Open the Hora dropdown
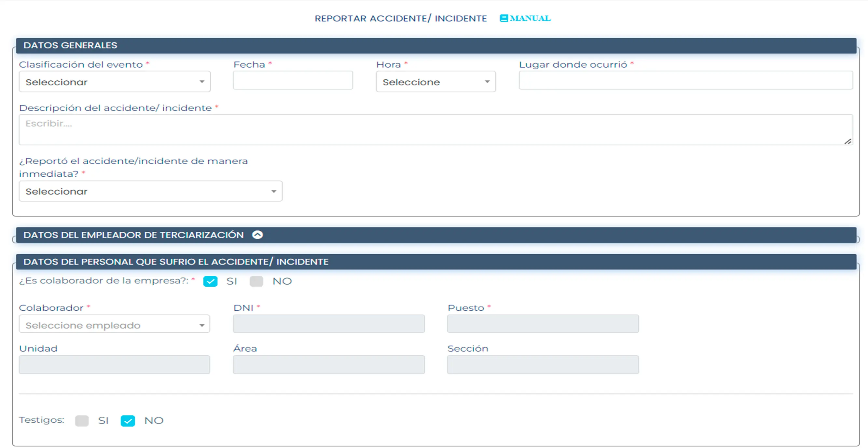This screenshot has width=868, height=448. coord(436,82)
